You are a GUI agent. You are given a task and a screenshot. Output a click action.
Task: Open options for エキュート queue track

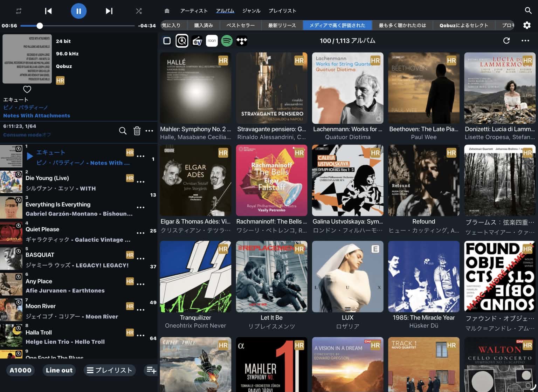(140, 156)
